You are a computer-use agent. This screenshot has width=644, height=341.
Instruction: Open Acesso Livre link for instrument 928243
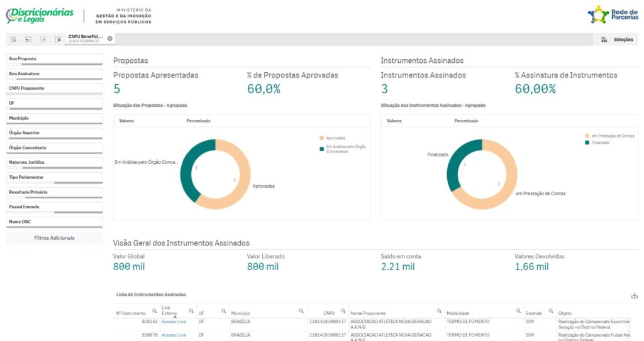pyautogui.click(x=174, y=321)
